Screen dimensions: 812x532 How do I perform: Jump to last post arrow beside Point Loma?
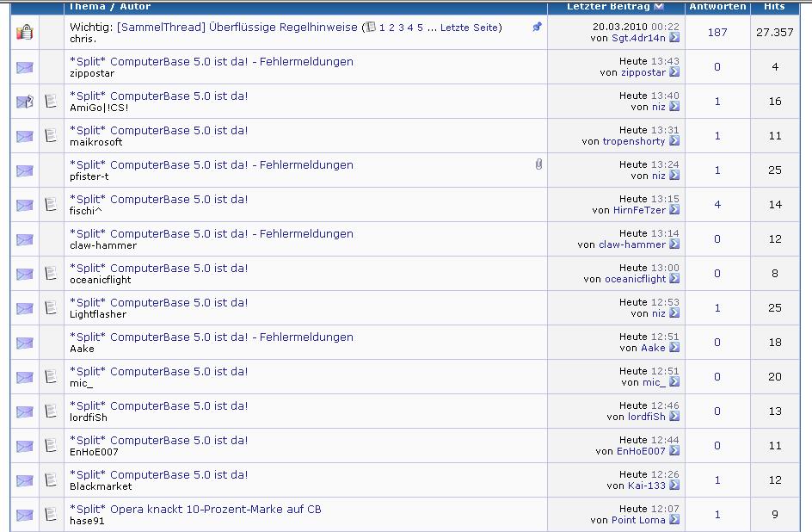tap(674, 520)
